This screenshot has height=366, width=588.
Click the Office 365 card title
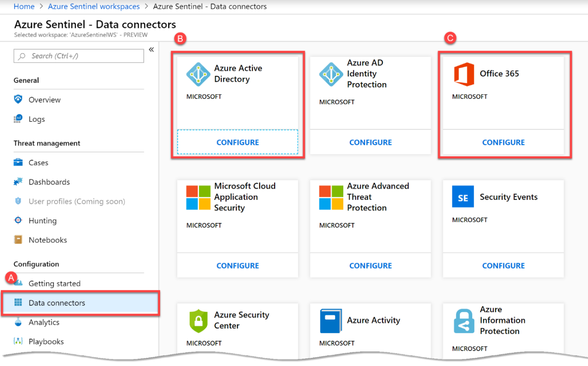pos(499,74)
